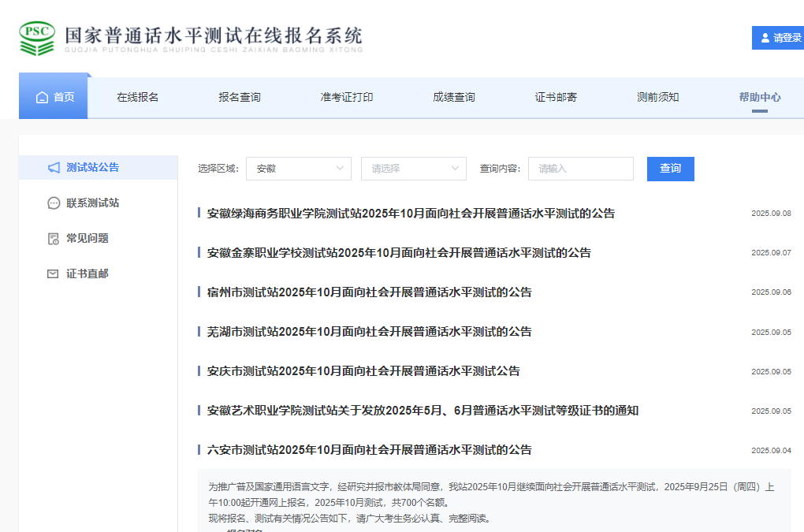Open the 安徽艺术职业学院 certificate notice

tap(422, 411)
